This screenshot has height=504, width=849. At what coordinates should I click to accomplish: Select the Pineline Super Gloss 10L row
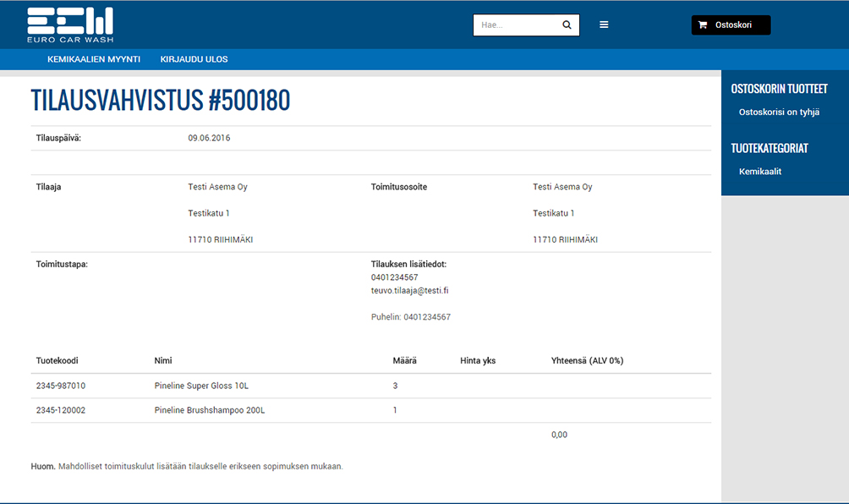[201, 386]
